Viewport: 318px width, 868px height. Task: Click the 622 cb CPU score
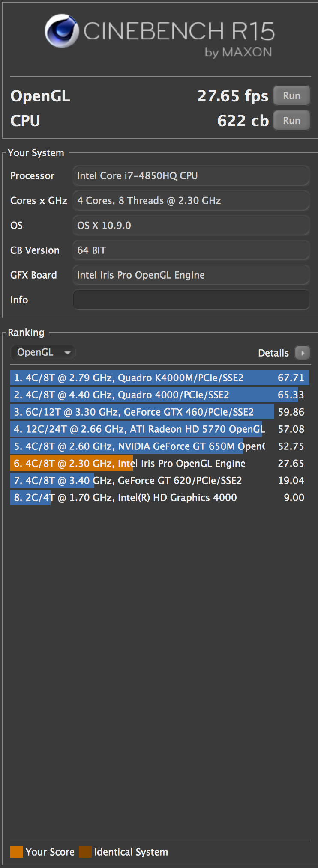(x=243, y=121)
